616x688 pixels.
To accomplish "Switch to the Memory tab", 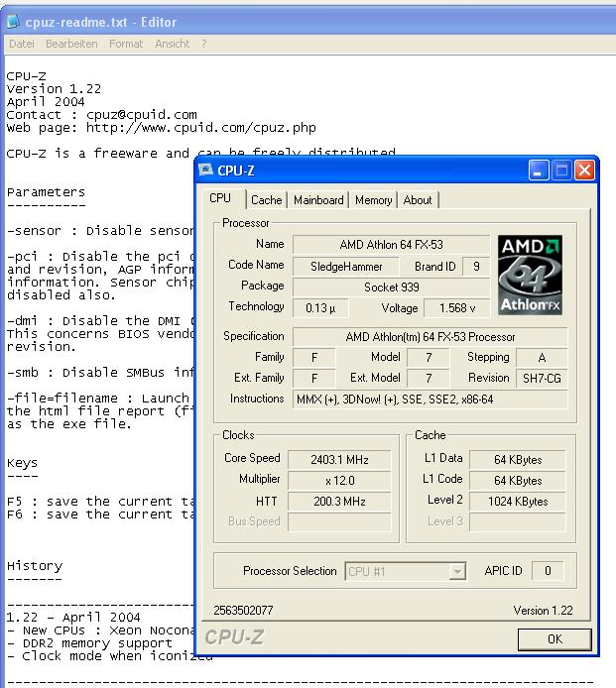I will pyautogui.click(x=374, y=200).
